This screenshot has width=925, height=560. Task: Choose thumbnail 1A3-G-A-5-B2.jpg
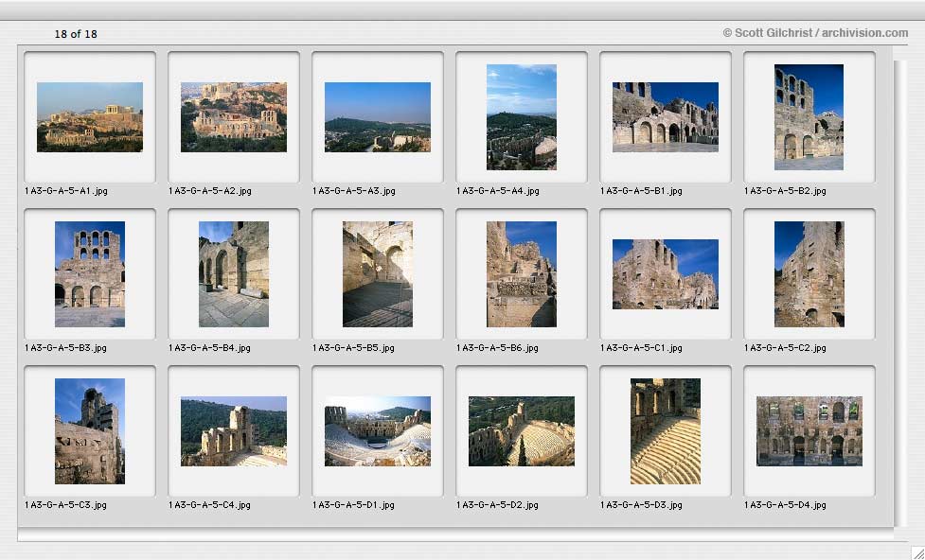click(x=809, y=117)
